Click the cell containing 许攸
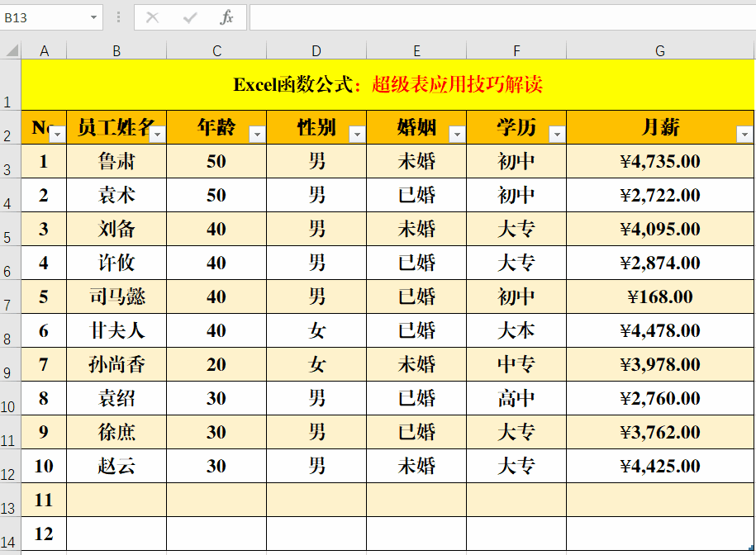 (116, 263)
